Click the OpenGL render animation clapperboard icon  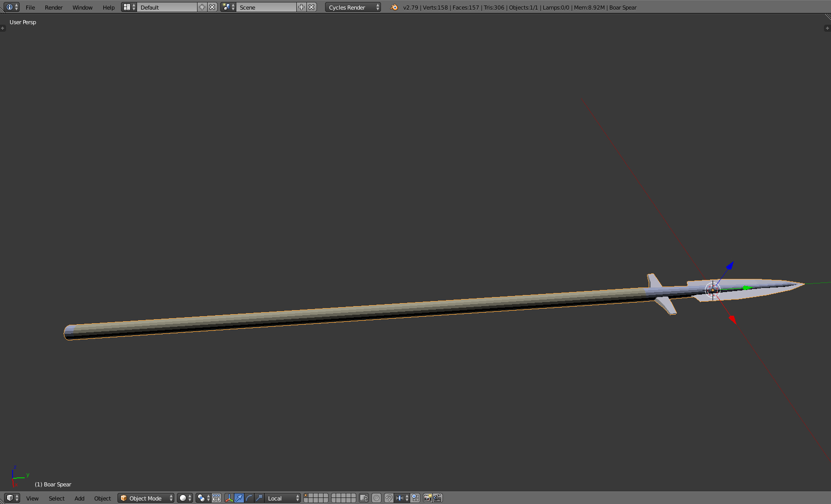point(436,498)
